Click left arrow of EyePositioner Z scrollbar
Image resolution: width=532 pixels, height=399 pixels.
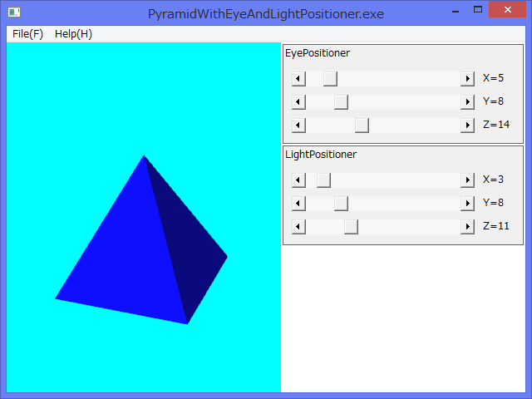[298, 126]
